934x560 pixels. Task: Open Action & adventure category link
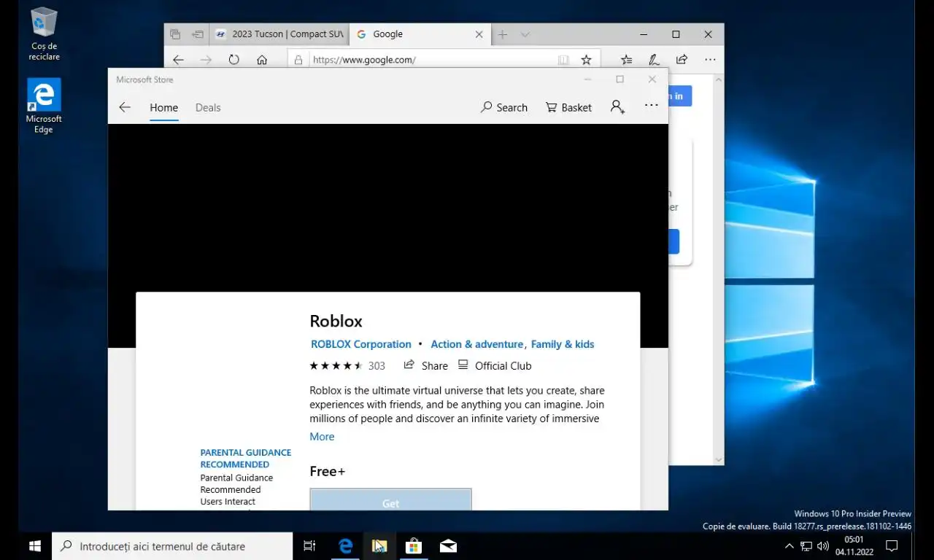click(x=476, y=344)
